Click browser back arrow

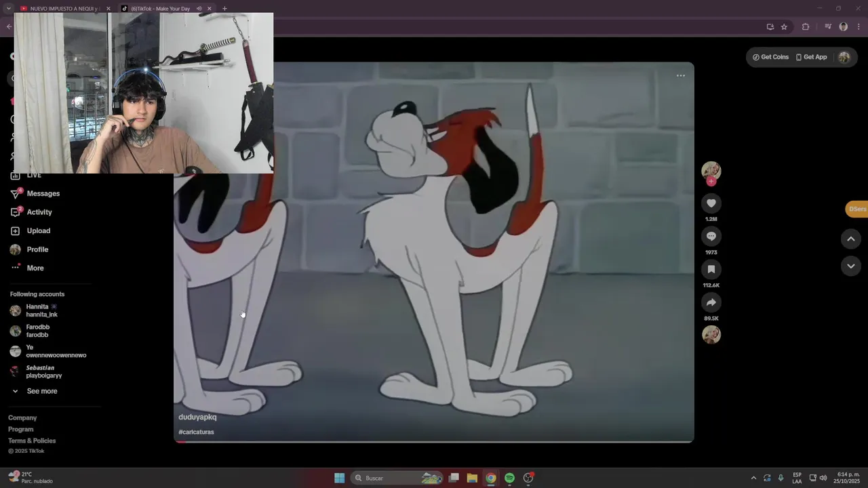(x=9, y=27)
